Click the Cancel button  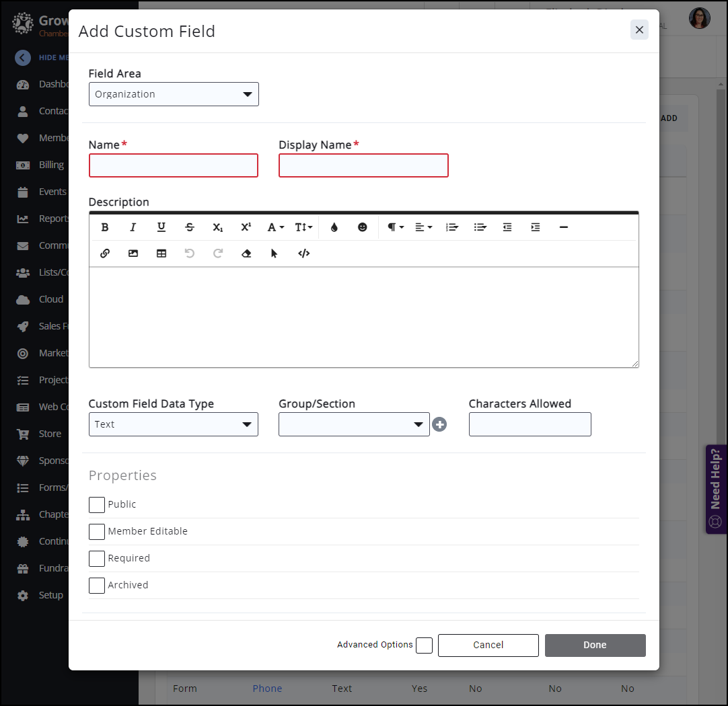point(488,645)
